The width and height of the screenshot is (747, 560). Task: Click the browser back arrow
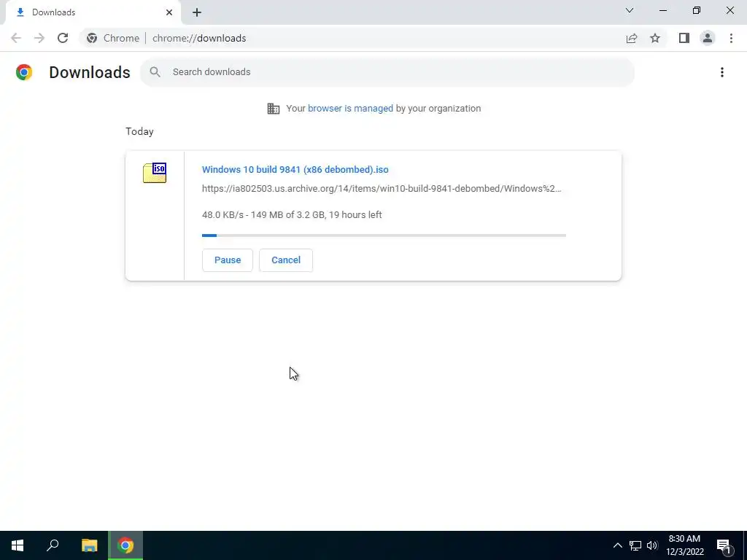[16, 38]
